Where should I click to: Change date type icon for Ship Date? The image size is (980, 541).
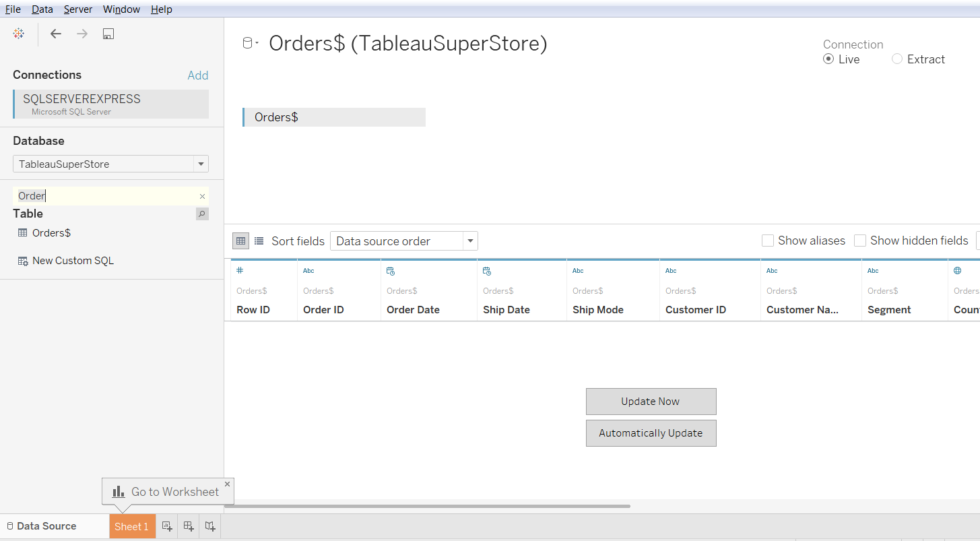(487, 271)
